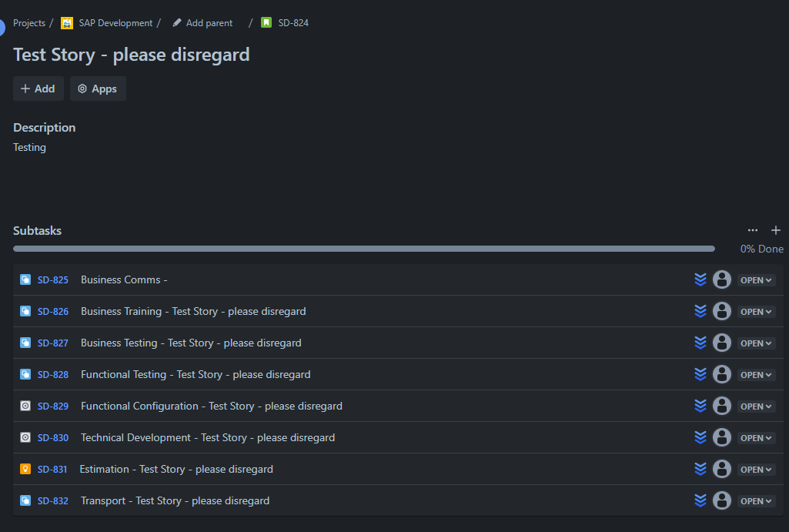
Task: Expand the OPEN status dropdown for SD-830
Action: [756, 438]
